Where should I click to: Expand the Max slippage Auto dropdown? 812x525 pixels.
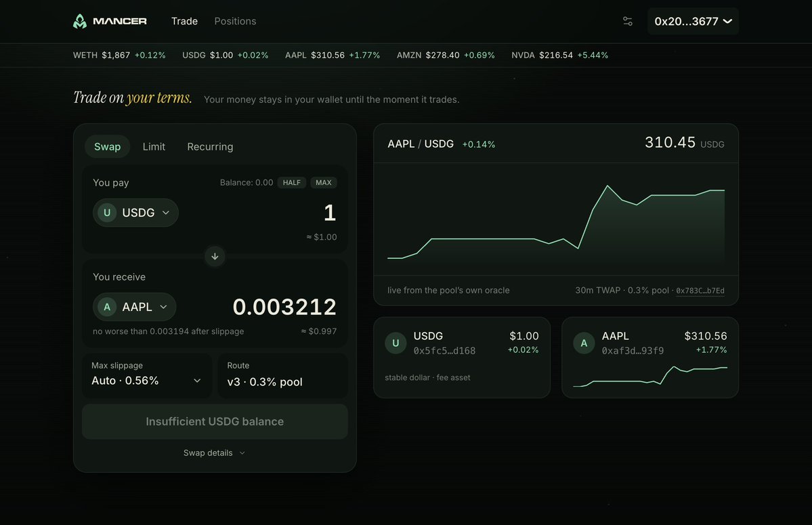[x=146, y=376]
